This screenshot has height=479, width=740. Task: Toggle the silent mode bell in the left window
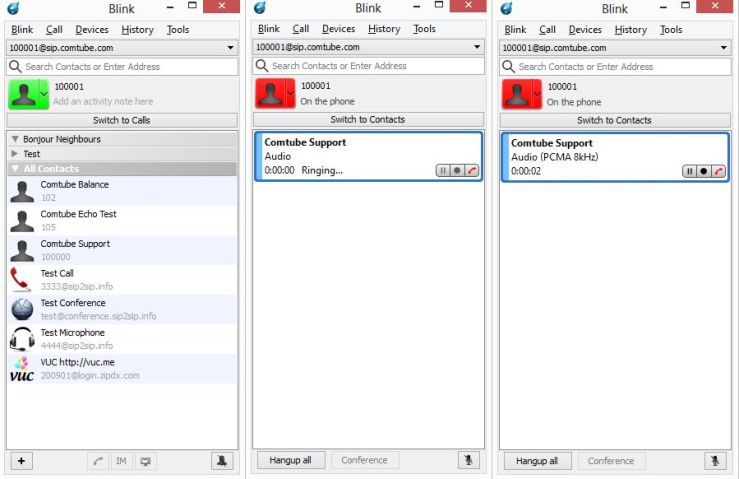[x=222, y=461]
